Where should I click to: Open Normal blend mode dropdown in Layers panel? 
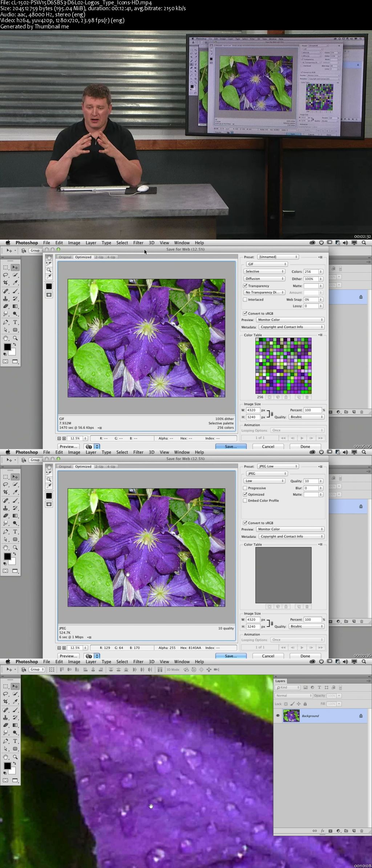click(x=293, y=695)
